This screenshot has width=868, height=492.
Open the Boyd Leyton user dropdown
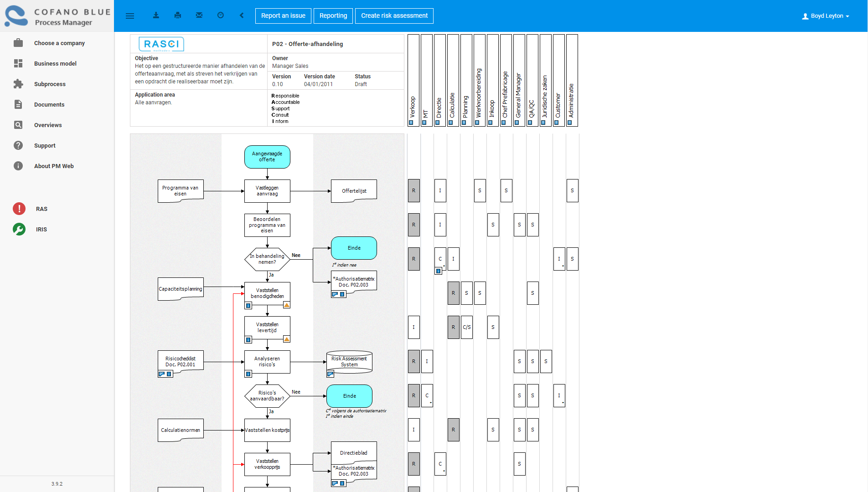pos(826,16)
